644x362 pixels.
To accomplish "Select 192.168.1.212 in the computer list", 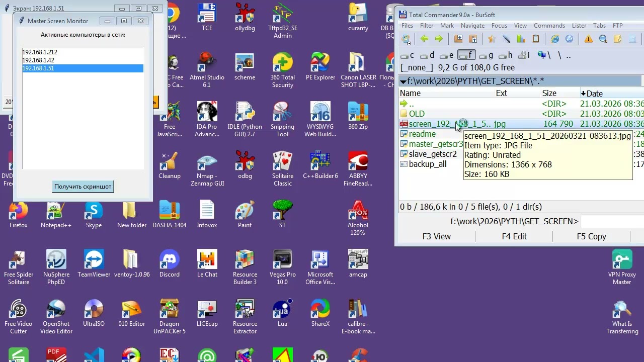I will tap(83, 52).
